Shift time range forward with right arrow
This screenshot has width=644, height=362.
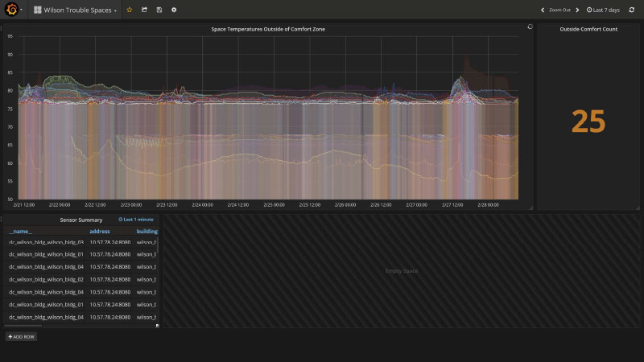pos(577,10)
